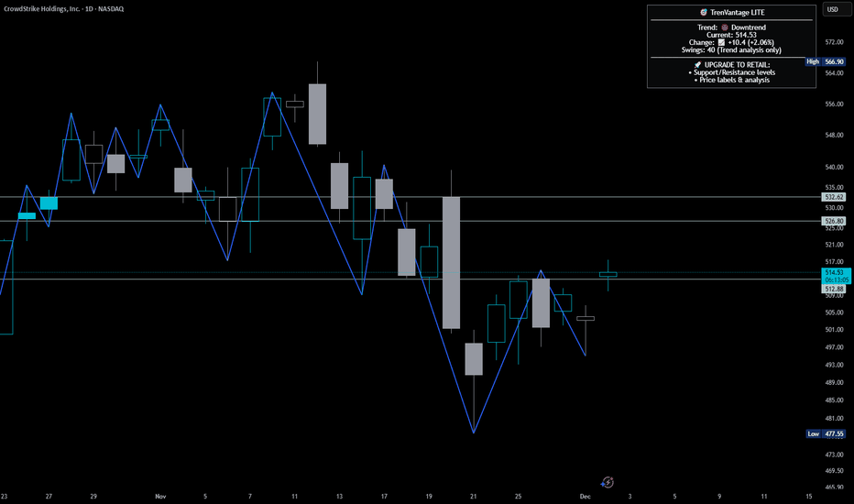Click the 572.00 tick on price scale
854x504 pixels.
tap(833, 43)
